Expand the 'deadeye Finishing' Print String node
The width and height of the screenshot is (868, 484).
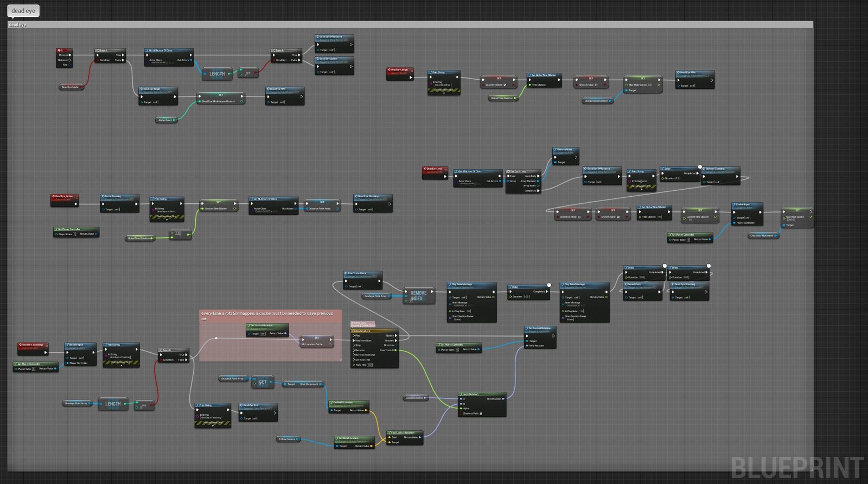point(213,426)
